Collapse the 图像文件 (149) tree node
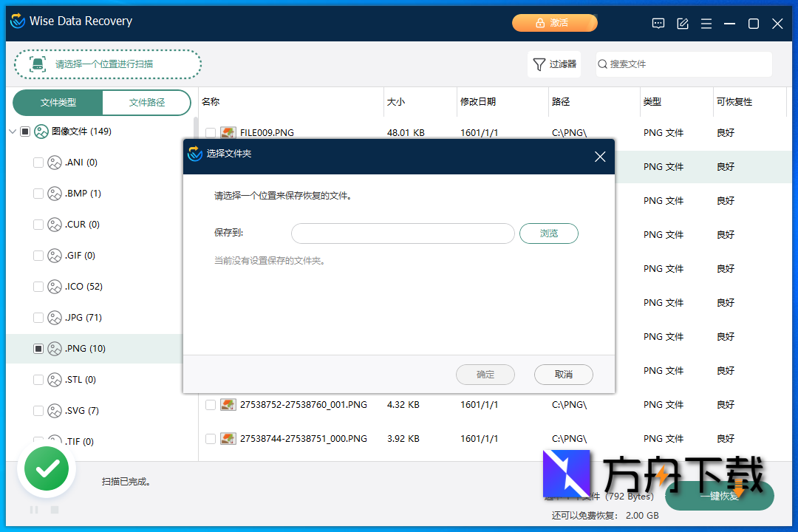This screenshot has height=532, width=798. click(x=12, y=131)
